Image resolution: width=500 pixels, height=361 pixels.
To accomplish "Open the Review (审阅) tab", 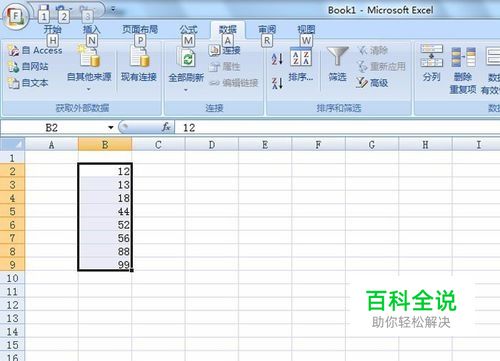I will (267, 30).
